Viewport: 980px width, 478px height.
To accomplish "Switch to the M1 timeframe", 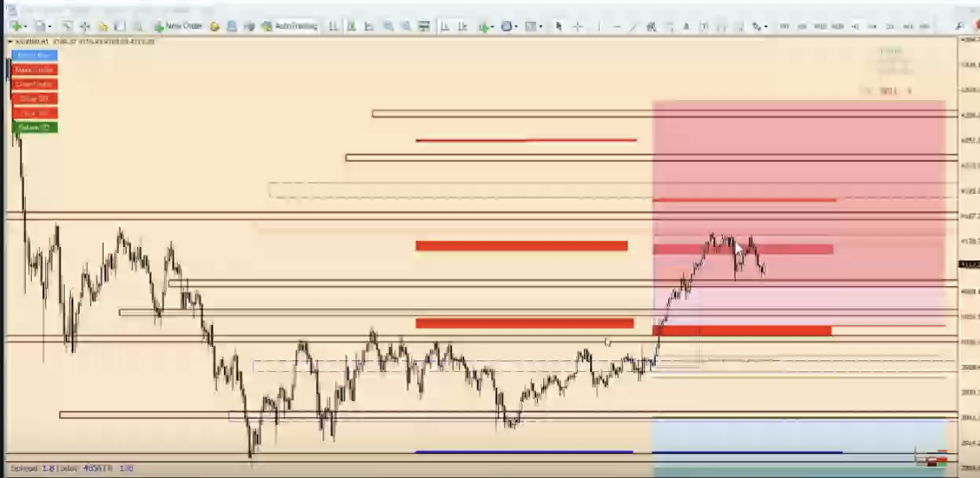I will point(784,27).
